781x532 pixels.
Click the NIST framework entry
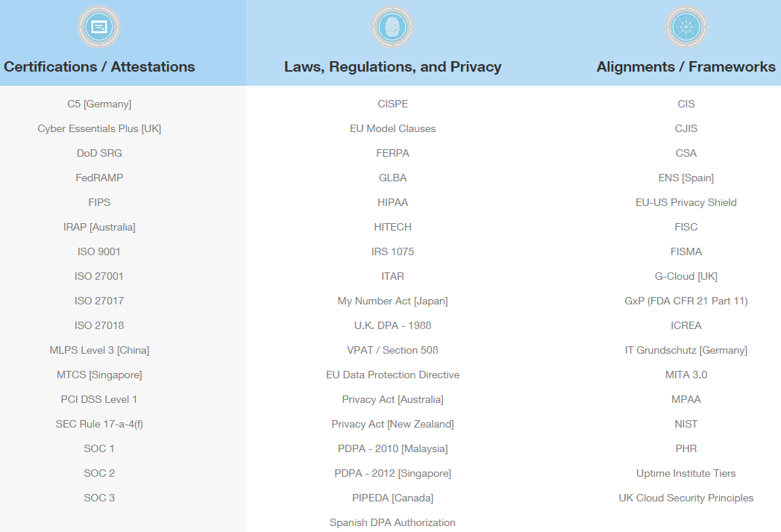686,424
